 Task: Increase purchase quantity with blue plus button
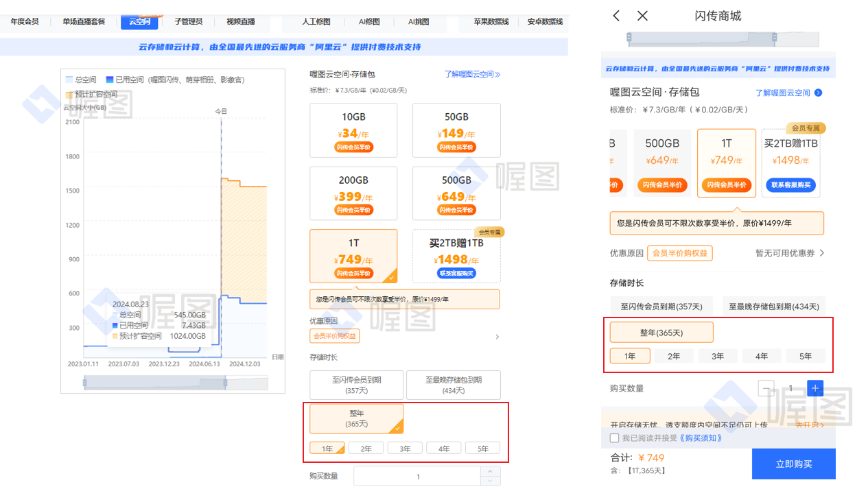pos(814,388)
